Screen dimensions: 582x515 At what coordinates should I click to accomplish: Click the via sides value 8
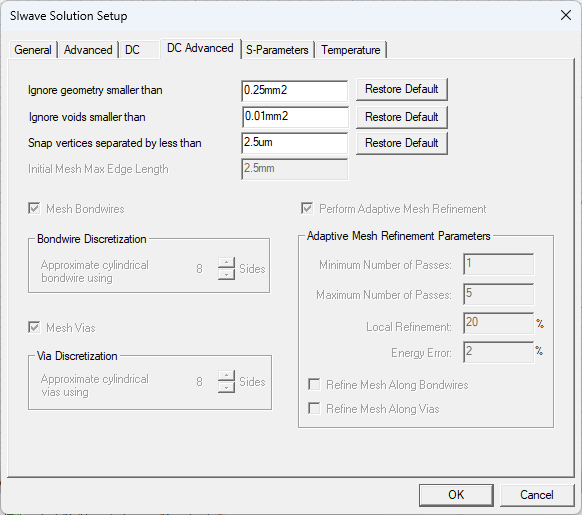click(x=199, y=381)
